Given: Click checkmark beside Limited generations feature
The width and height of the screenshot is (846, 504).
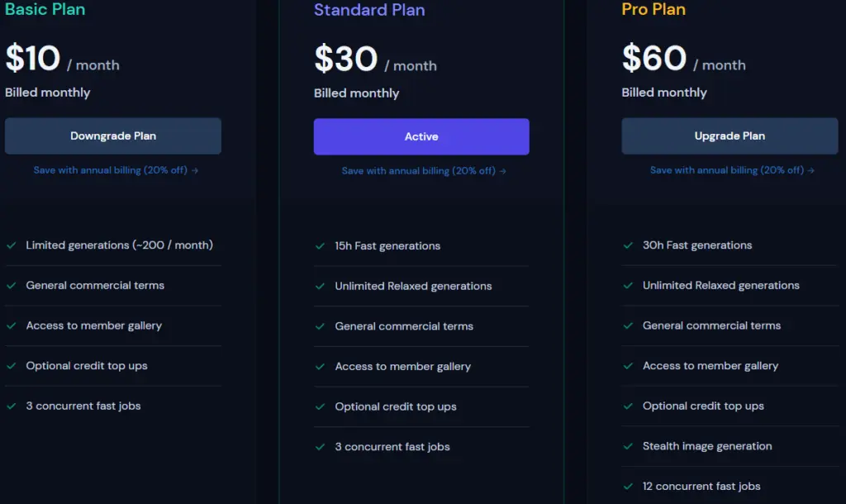Looking at the screenshot, I should coord(12,245).
